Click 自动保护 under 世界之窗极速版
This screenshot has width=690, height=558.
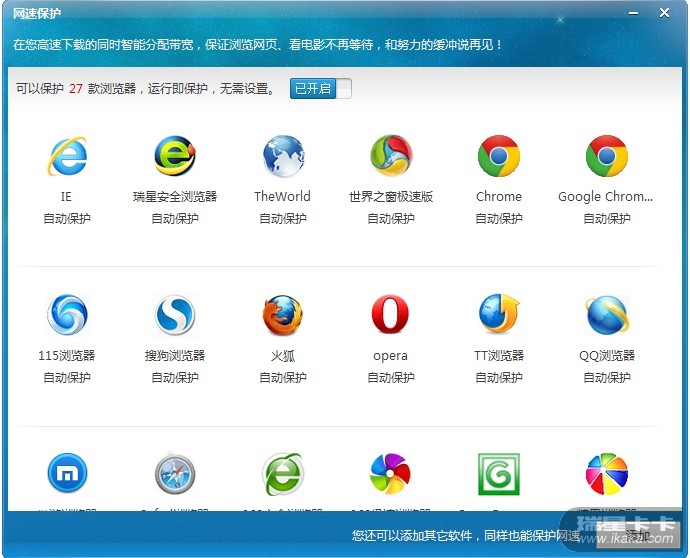click(x=391, y=218)
